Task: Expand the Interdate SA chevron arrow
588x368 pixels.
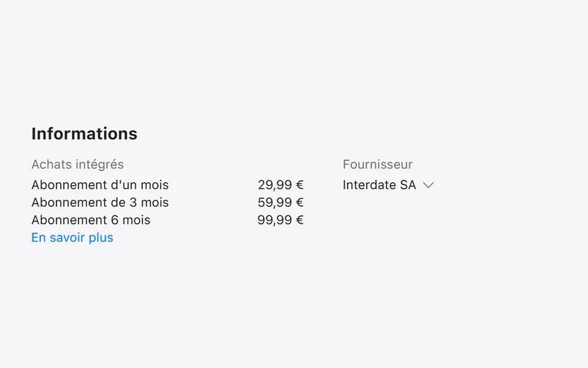Action: [428, 185]
